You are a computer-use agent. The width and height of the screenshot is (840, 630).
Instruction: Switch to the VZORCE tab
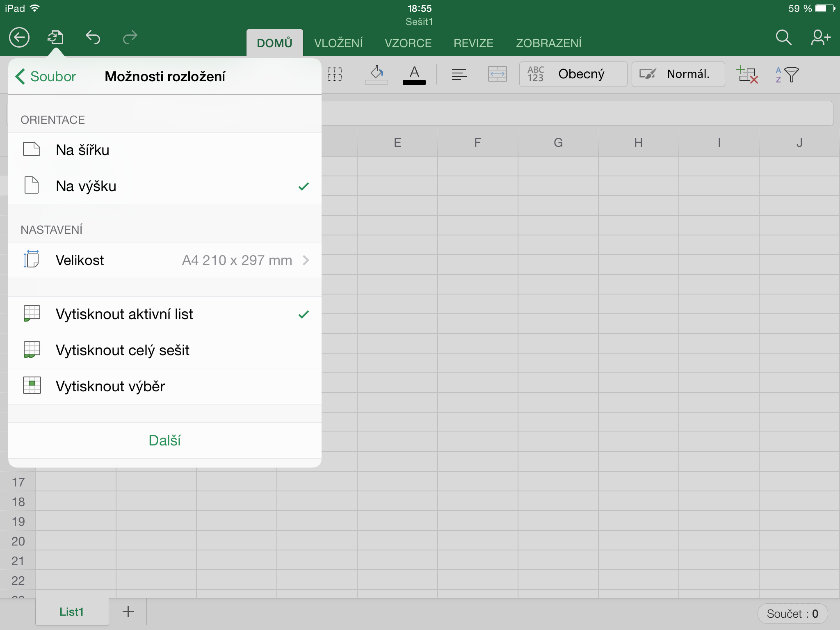coord(408,43)
